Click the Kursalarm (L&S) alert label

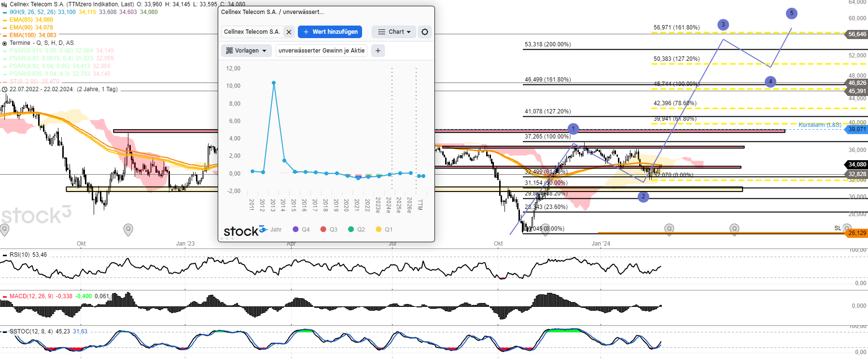click(820, 125)
